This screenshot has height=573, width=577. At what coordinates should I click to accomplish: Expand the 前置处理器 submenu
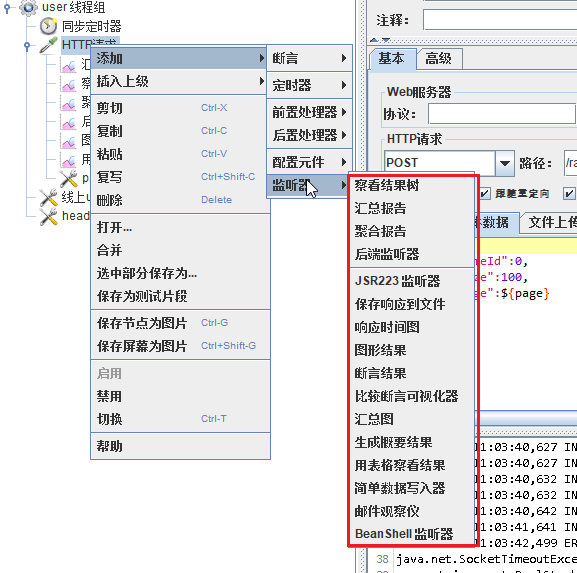[309, 112]
